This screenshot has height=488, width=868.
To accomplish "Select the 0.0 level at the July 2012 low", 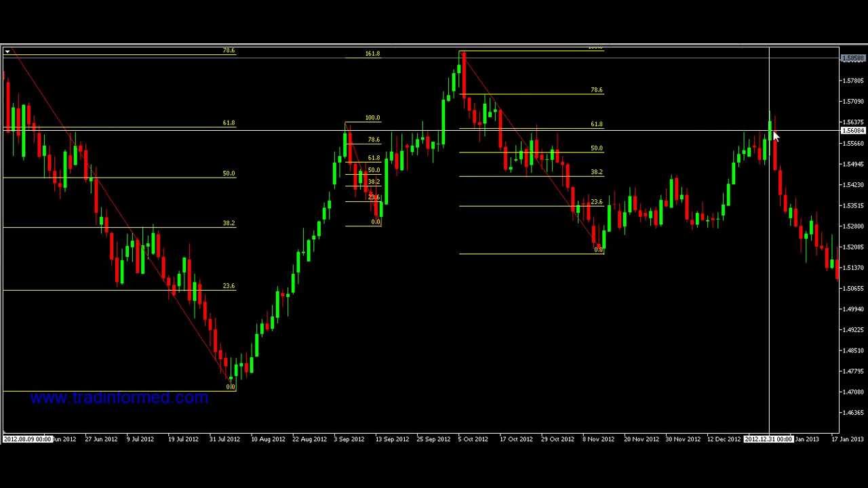I will pos(231,387).
